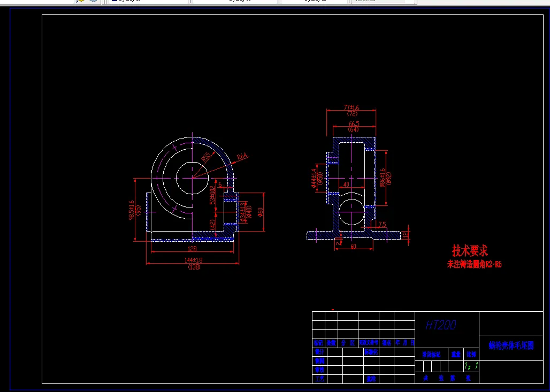Click the 未注铸造圆角R2-R5 note
Screen dimensions: 550x392
click(474, 264)
